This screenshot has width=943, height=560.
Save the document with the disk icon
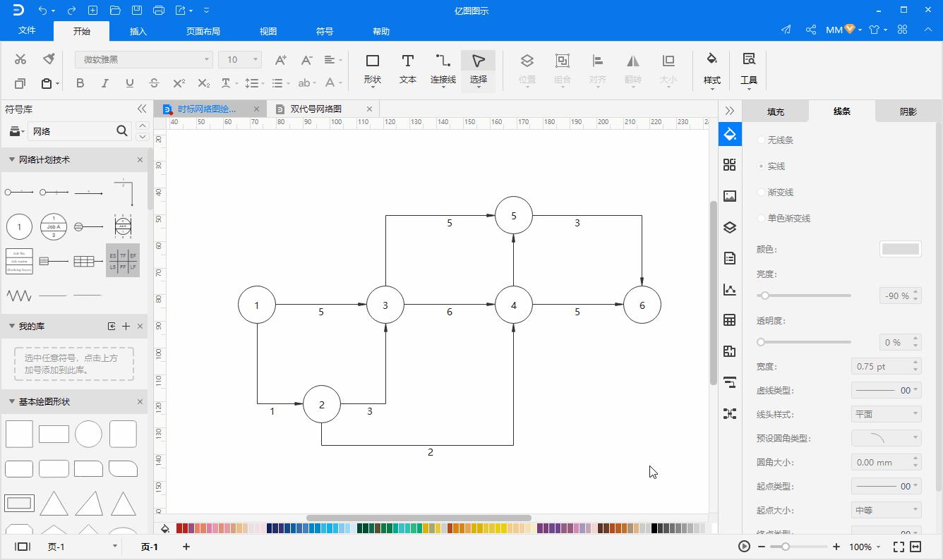(x=137, y=11)
